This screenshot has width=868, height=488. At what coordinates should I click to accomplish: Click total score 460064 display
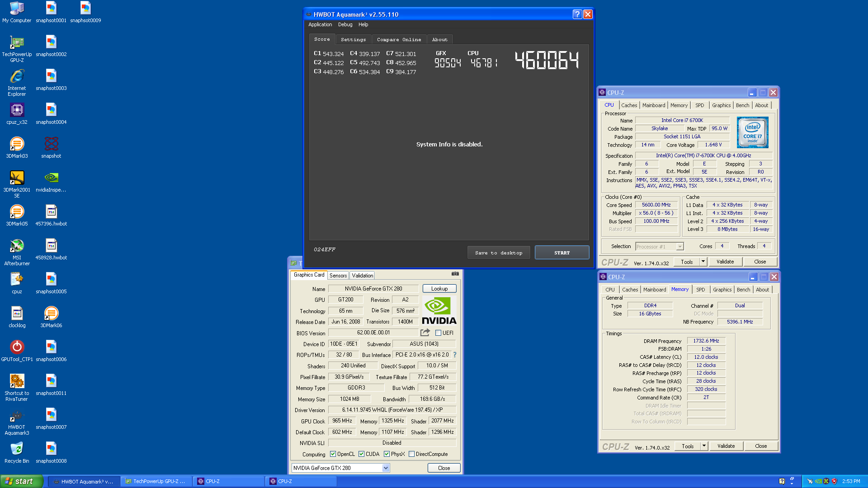547,60
